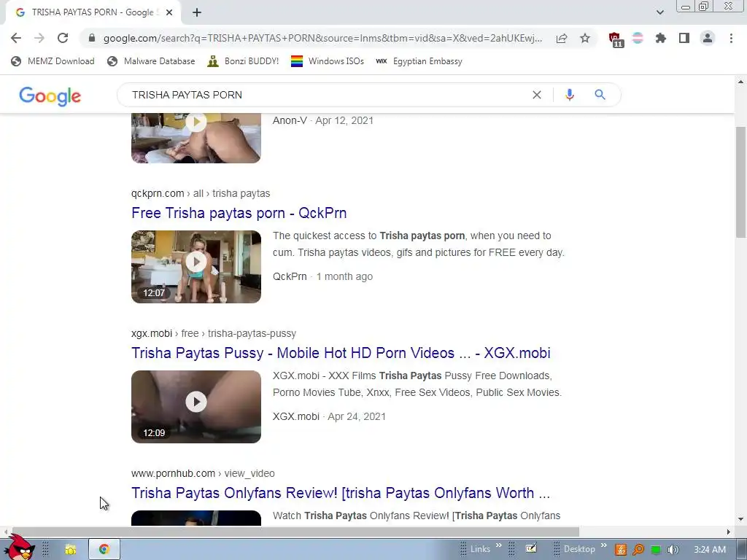Bookmark this page with the star icon
This screenshot has height=560, width=747.
click(x=585, y=38)
